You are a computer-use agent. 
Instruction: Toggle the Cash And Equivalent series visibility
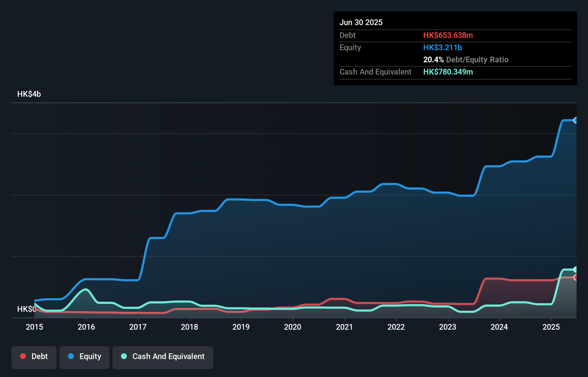click(163, 357)
